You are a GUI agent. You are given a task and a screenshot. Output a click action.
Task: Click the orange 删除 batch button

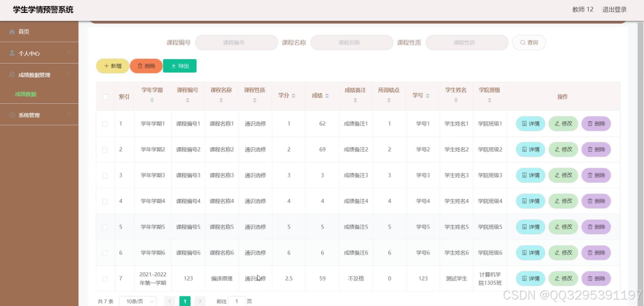(x=146, y=66)
